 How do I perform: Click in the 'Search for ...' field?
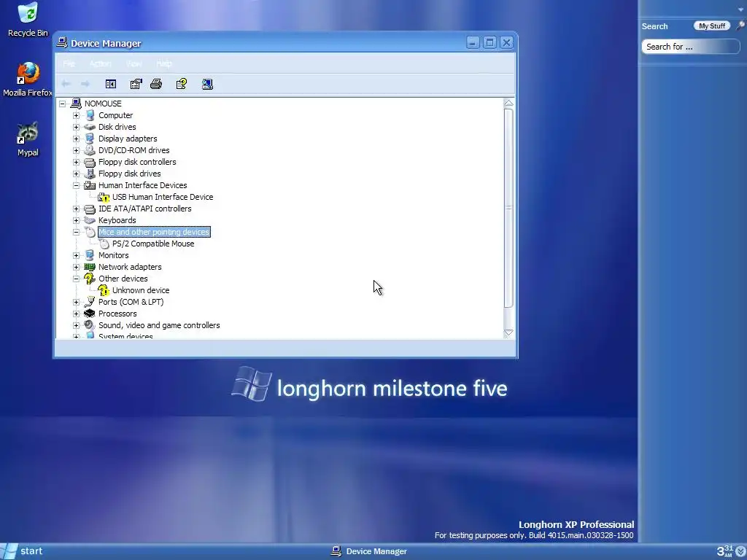pos(690,47)
